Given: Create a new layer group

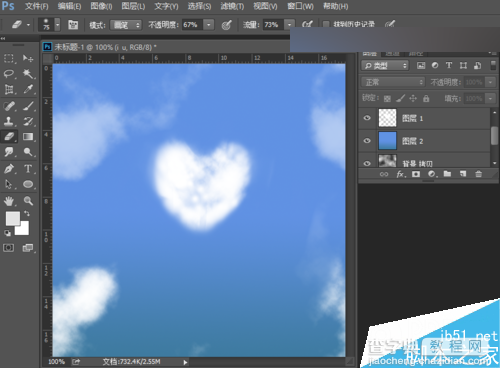Looking at the screenshot, I should (447, 174).
